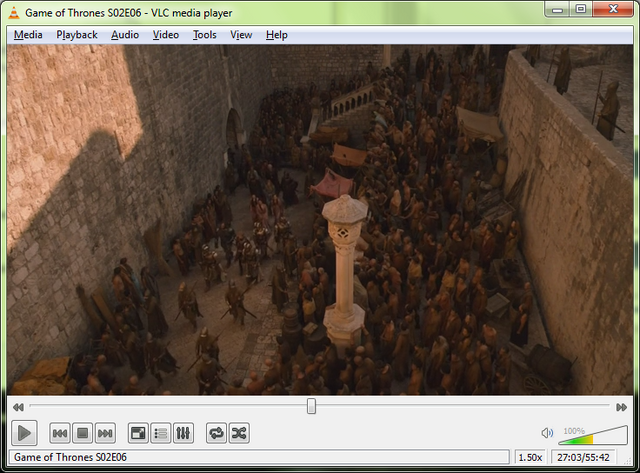Image resolution: width=640 pixels, height=473 pixels.
Task: Open the Tools menu
Action: [204, 35]
